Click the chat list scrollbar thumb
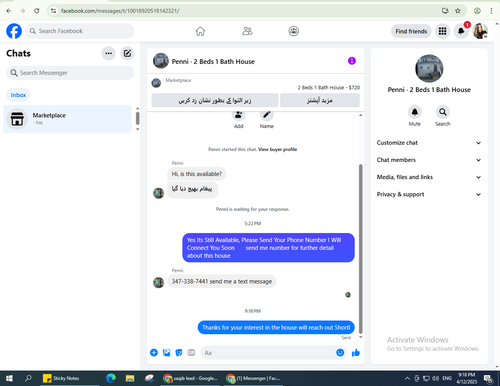Viewport: 500px width, 386px height. coord(137,118)
